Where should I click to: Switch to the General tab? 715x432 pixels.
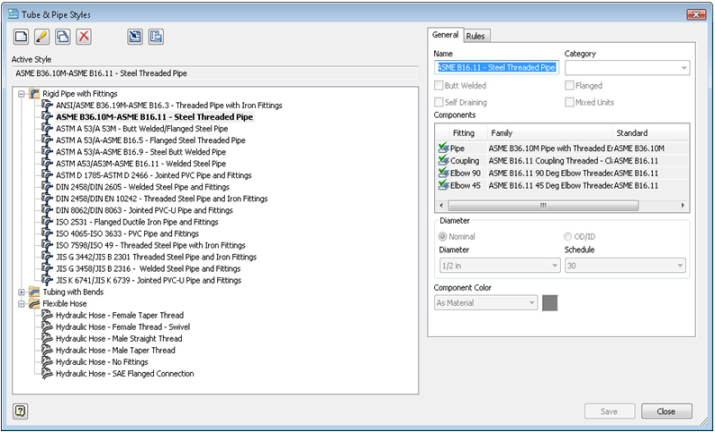click(445, 35)
